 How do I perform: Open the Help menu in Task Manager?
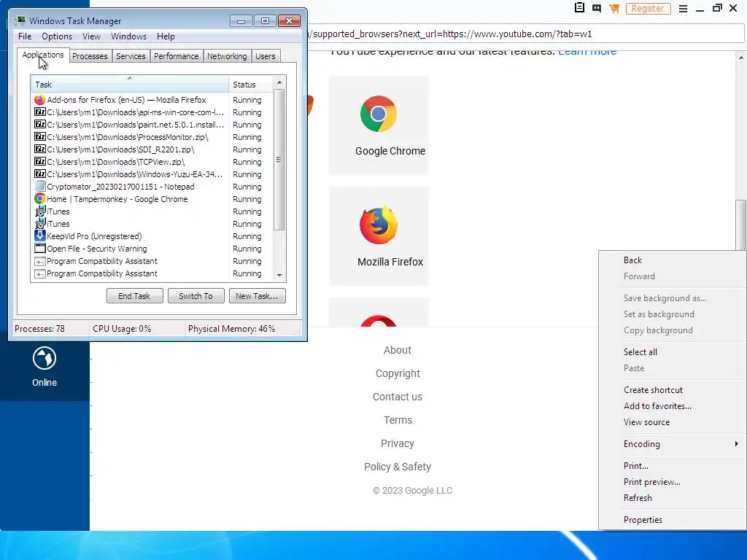(166, 36)
